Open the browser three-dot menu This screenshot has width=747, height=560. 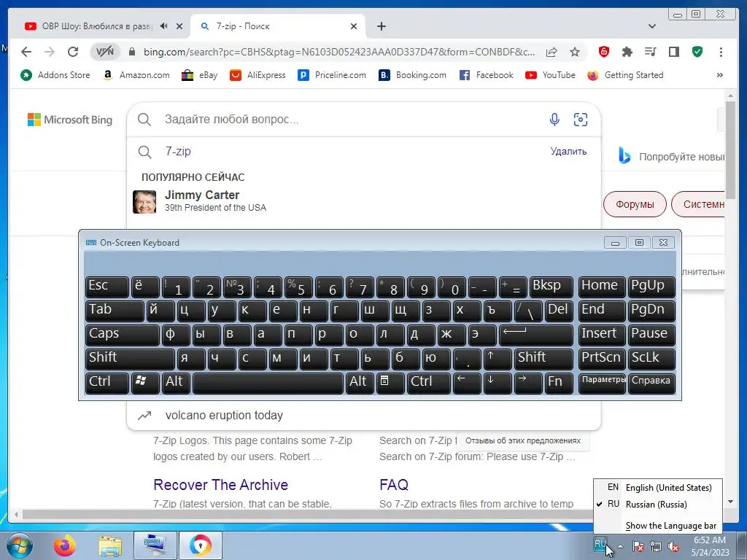(721, 52)
